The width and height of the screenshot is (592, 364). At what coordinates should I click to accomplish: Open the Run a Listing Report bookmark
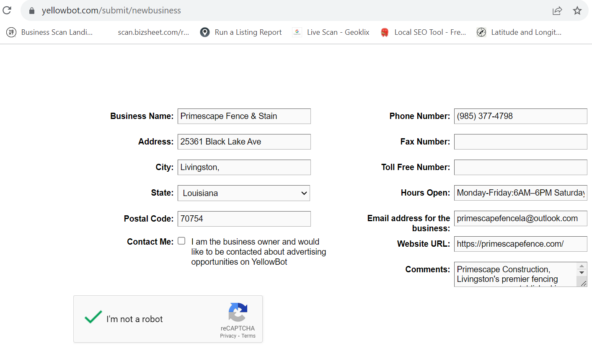tap(241, 32)
